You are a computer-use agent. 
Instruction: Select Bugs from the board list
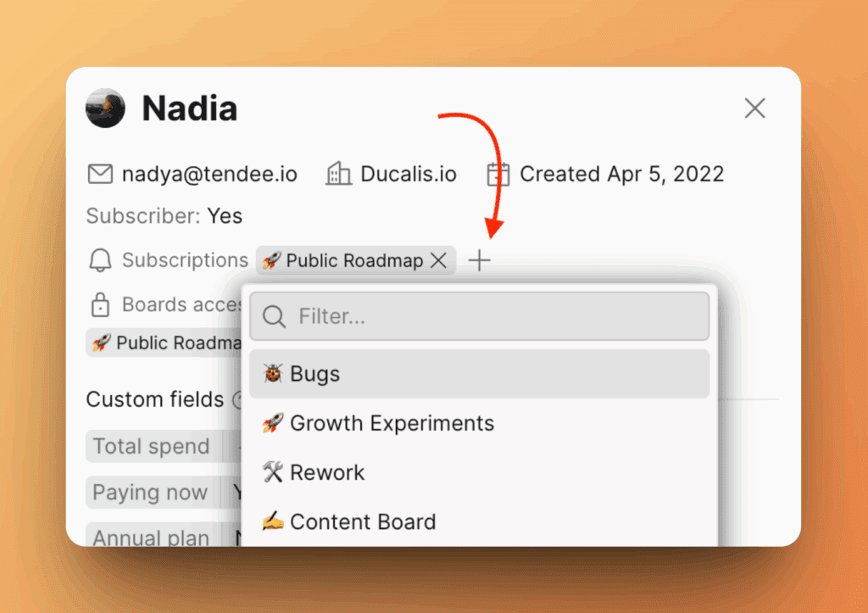(x=479, y=374)
